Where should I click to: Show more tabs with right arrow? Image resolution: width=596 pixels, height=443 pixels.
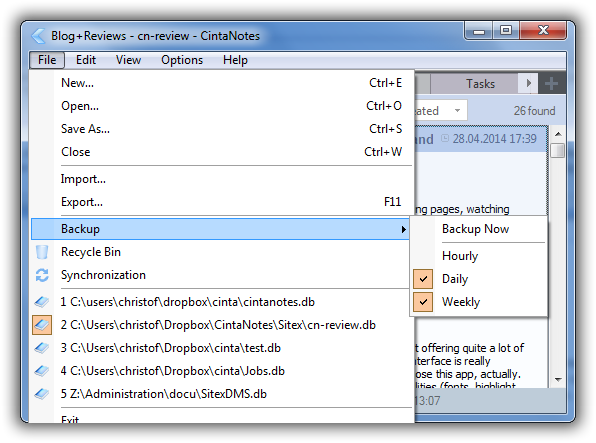click(x=528, y=83)
